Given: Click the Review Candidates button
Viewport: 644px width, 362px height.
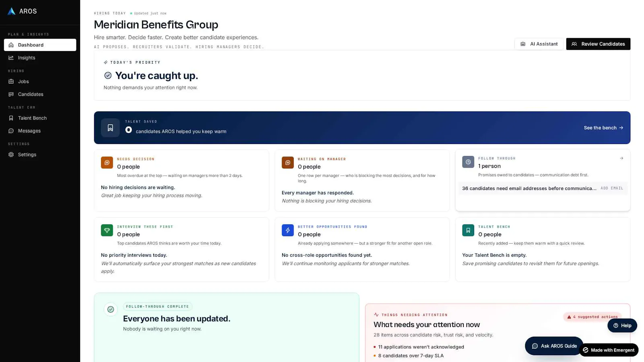Looking at the screenshot, I should [598, 44].
